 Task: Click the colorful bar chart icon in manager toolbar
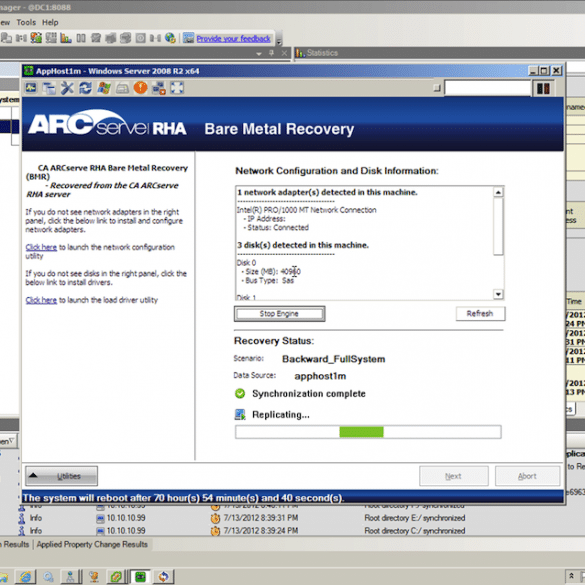pyautogui.click(x=66, y=38)
